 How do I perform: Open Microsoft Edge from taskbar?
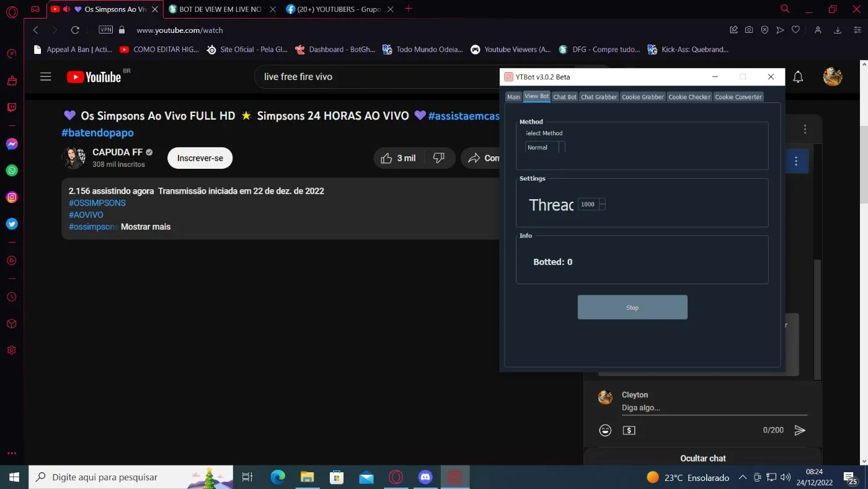pos(278,477)
